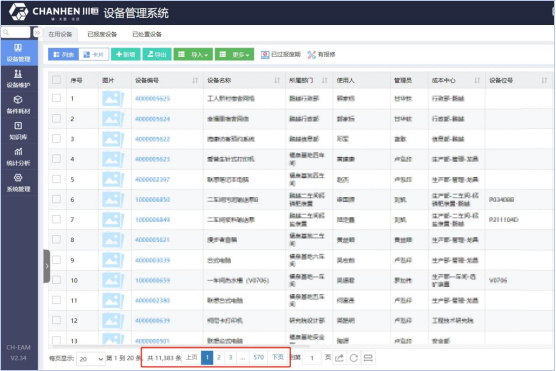
Task: Sort by 设备编号 column arrows
Action: coord(195,81)
